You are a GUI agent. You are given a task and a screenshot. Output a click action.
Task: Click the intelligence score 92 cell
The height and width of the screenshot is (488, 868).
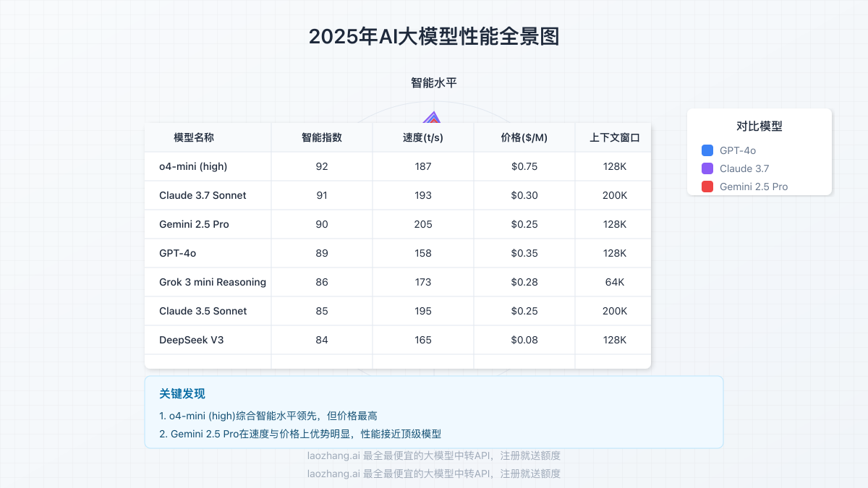[322, 166]
